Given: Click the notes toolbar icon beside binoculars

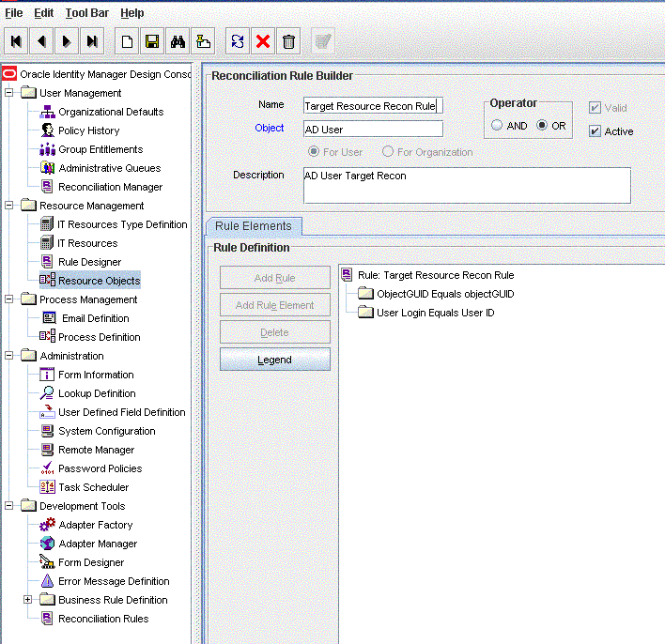Looking at the screenshot, I should pyautogui.click(x=203, y=41).
